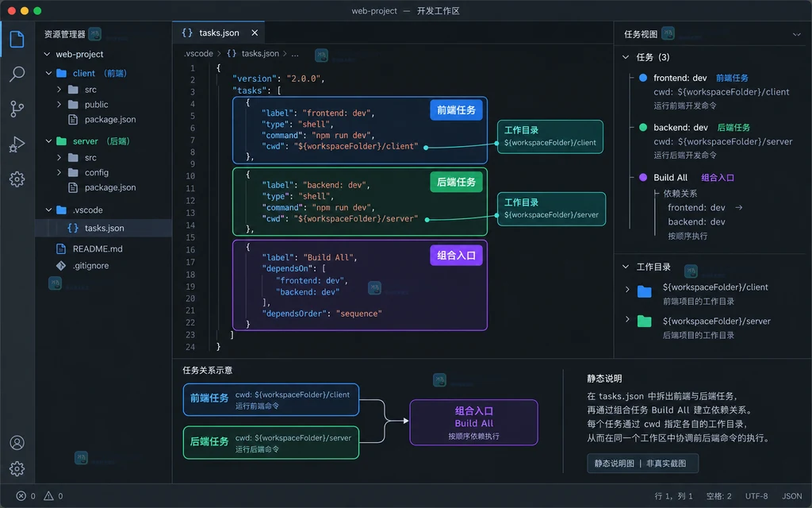The image size is (812, 508).
Task: Expand the ${workspaceFolder}/server directory row
Action: [627, 319]
